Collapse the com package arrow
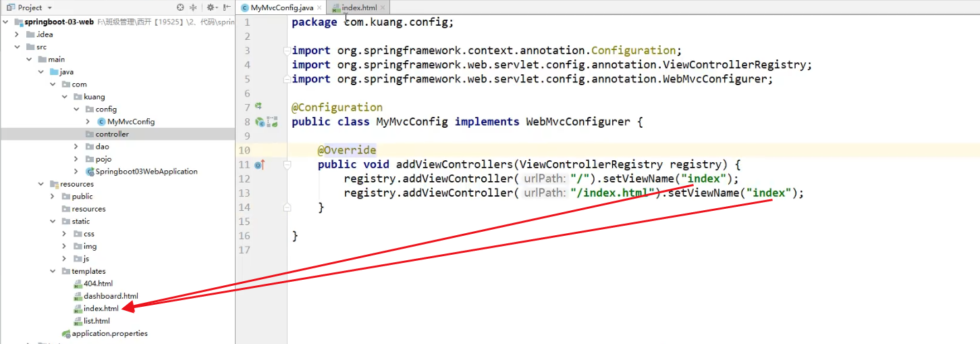 pos(53,84)
